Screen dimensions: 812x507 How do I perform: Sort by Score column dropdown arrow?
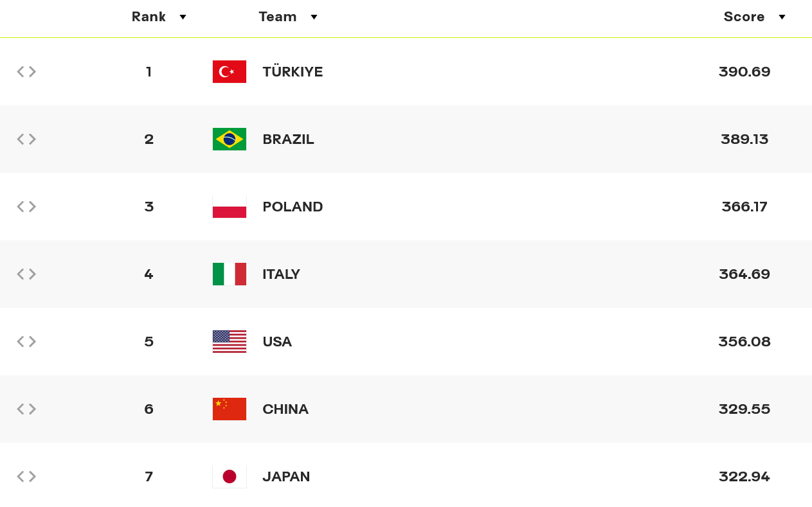tap(782, 17)
